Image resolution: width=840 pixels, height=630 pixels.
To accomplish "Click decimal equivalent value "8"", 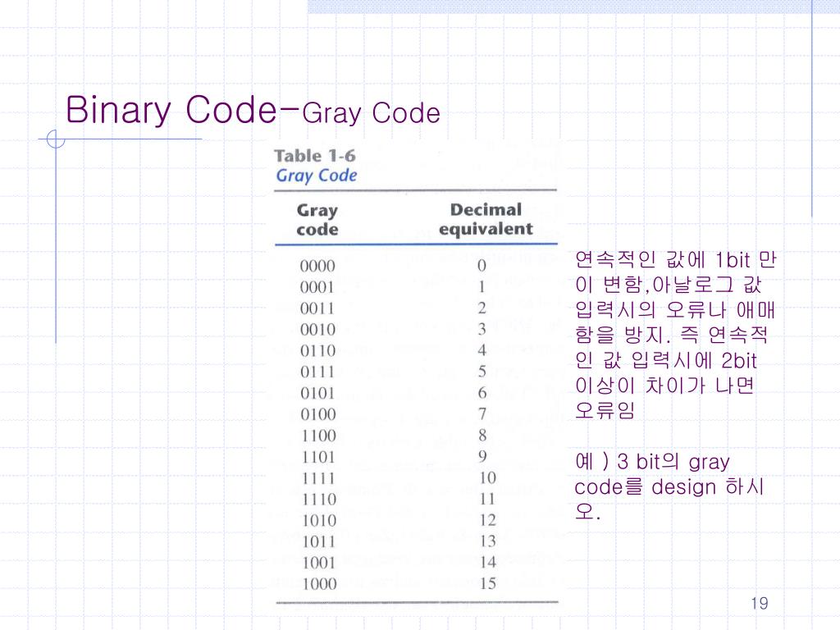I will [482, 435].
